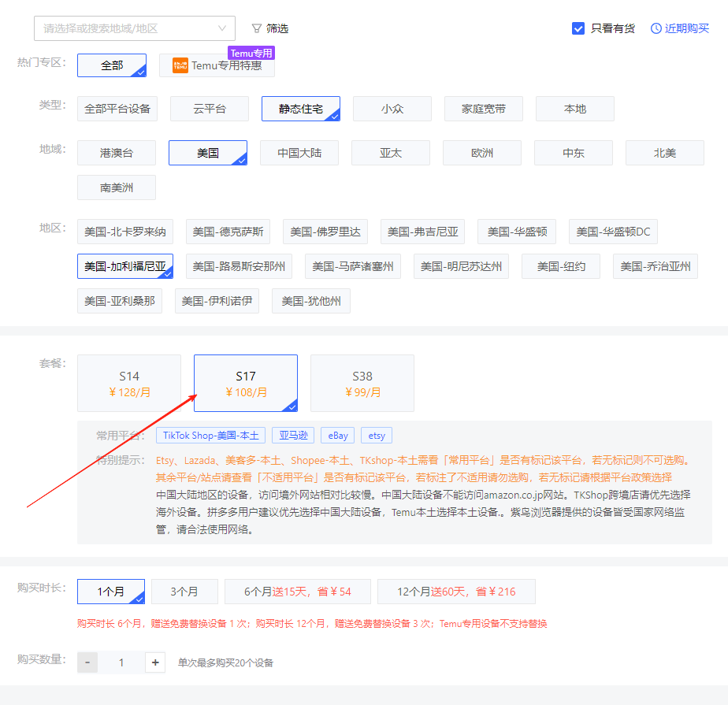Select 云平台 type
Viewport: 728px width, 705px height.
[210, 109]
